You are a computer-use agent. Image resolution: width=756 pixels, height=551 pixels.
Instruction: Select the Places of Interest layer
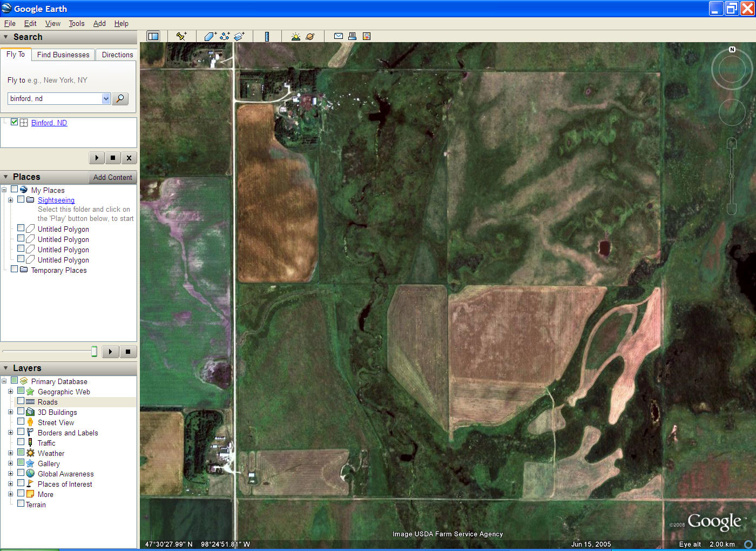point(65,484)
